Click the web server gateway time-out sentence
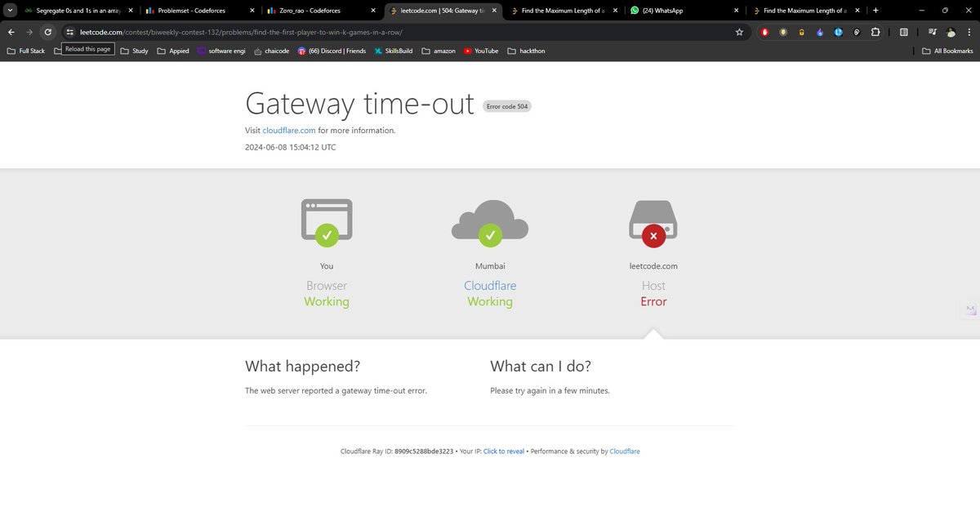The height and width of the screenshot is (525, 980). (x=336, y=390)
